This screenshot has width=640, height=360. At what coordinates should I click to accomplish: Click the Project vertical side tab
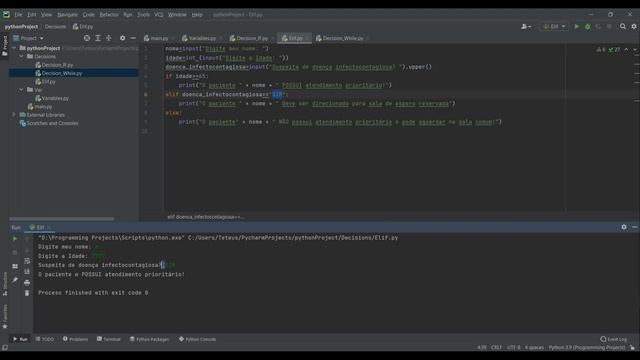(x=5, y=46)
